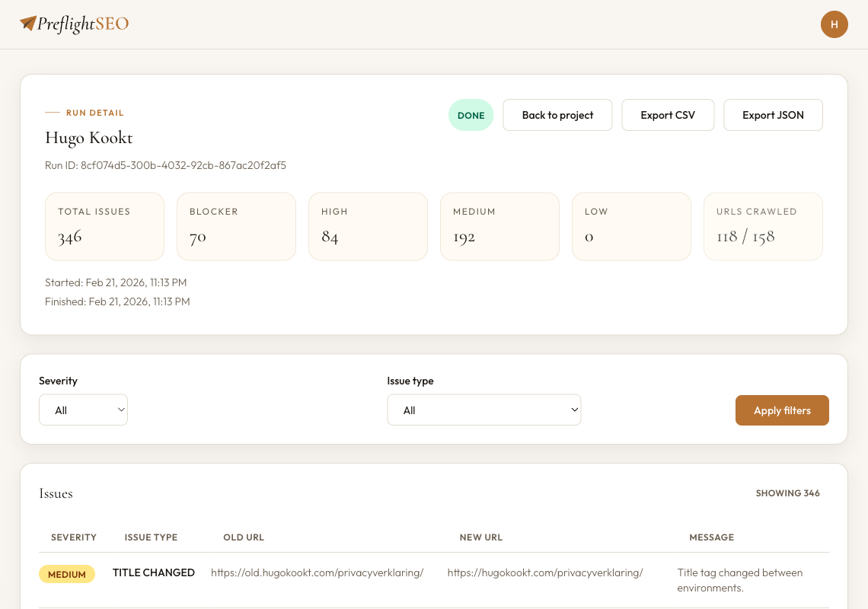868x609 pixels.
Task: Select the MEDIUM severity badge in the issues table
Action: click(67, 574)
